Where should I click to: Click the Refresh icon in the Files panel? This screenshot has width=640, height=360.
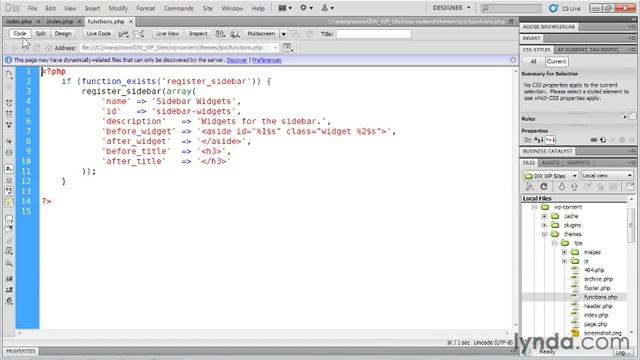click(x=544, y=187)
